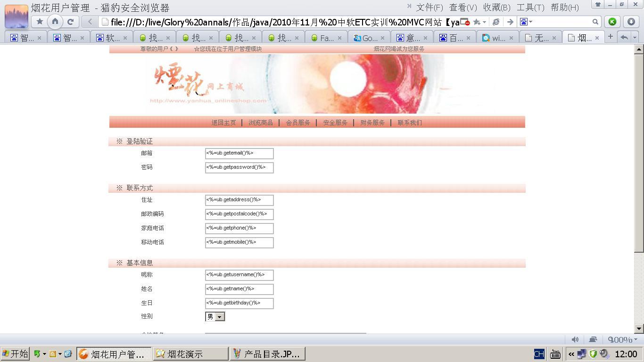644x362 pixels.
Task: Click the browser avatar logo image
Action: (x=17, y=16)
